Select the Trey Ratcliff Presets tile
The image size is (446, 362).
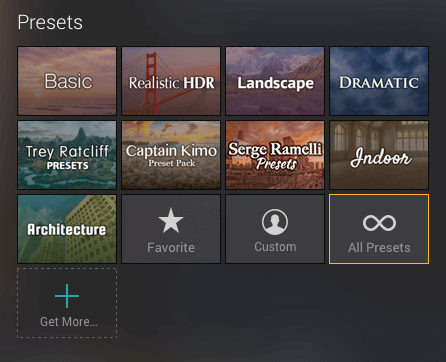(x=67, y=155)
